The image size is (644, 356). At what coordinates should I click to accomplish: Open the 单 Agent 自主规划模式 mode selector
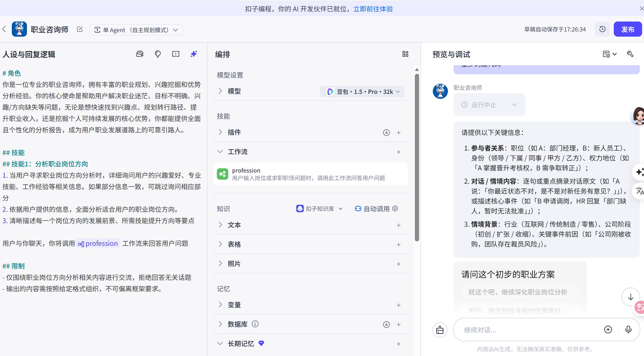tap(136, 30)
